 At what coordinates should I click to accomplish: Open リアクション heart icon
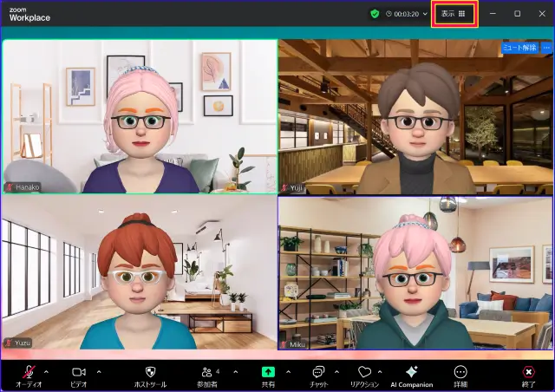364,371
